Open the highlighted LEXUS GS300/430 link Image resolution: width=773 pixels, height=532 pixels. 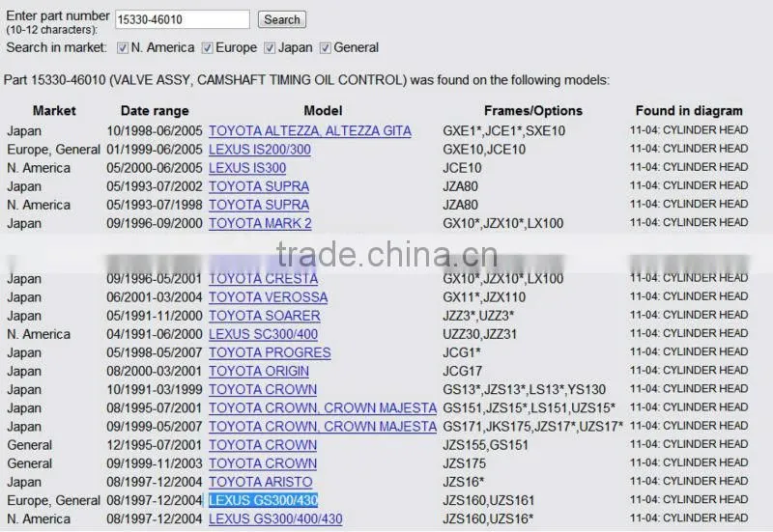(x=263, y=500)
